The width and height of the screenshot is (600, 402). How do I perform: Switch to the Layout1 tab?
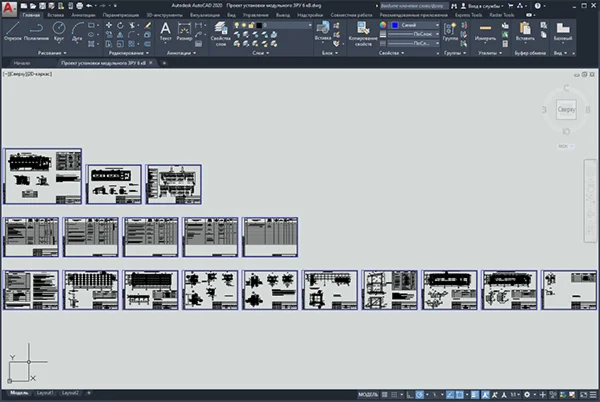45,393
